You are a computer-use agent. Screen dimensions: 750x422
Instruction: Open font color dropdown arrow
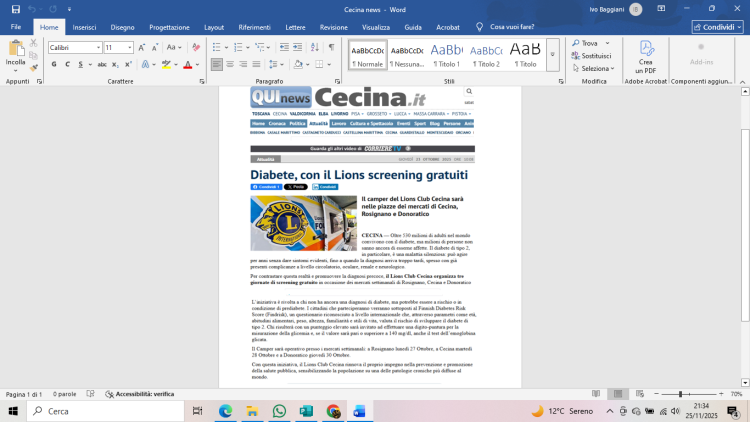(x=198, y=65)
